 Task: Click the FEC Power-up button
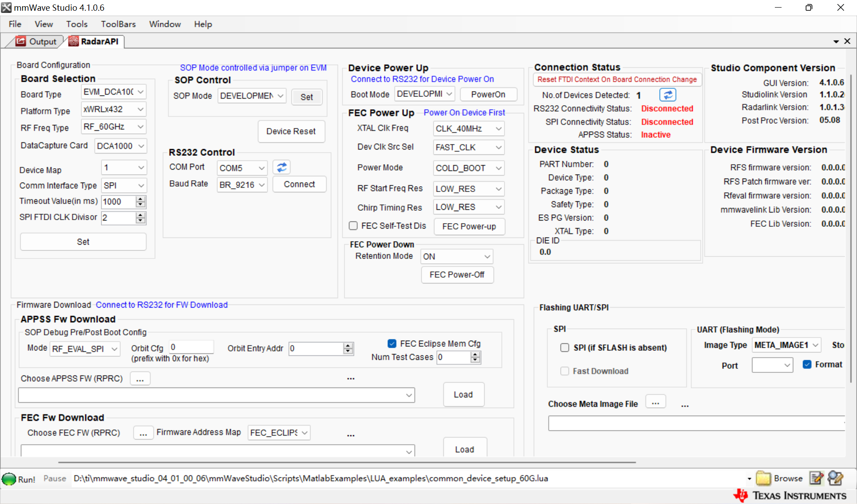(x=469, y=226)
